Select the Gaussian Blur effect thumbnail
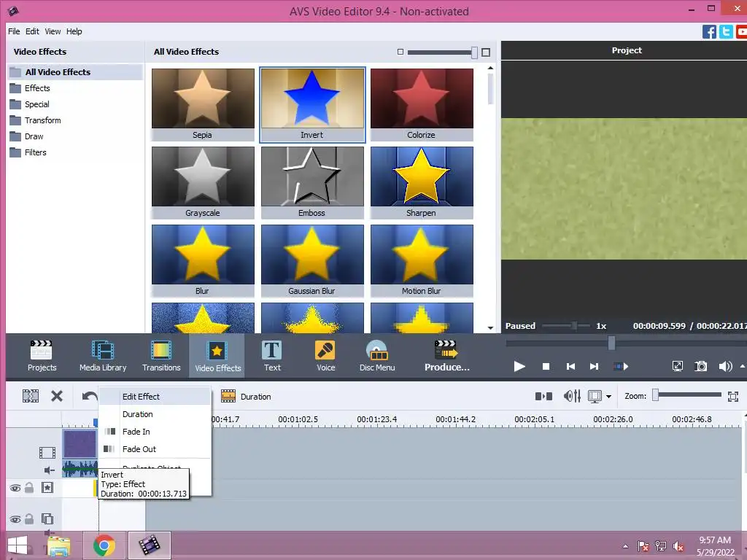Viewport: 747px width, 560px height. tap(312, 260)
